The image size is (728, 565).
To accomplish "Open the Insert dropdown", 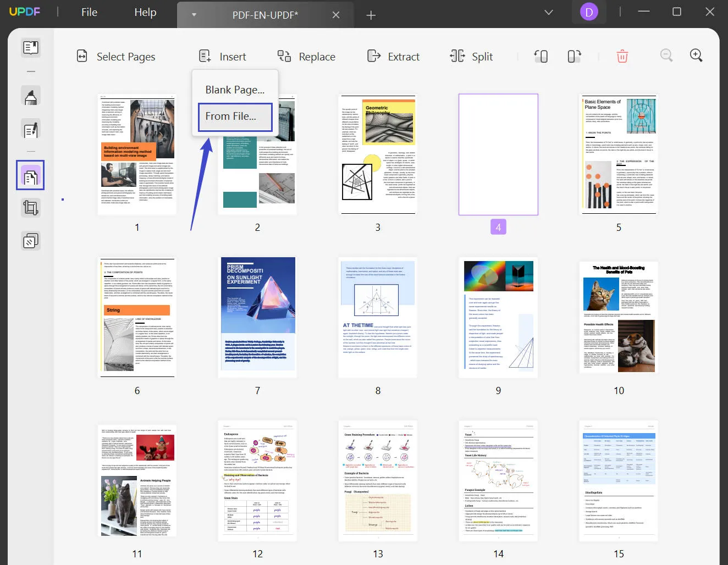I will tap(222, 56).
